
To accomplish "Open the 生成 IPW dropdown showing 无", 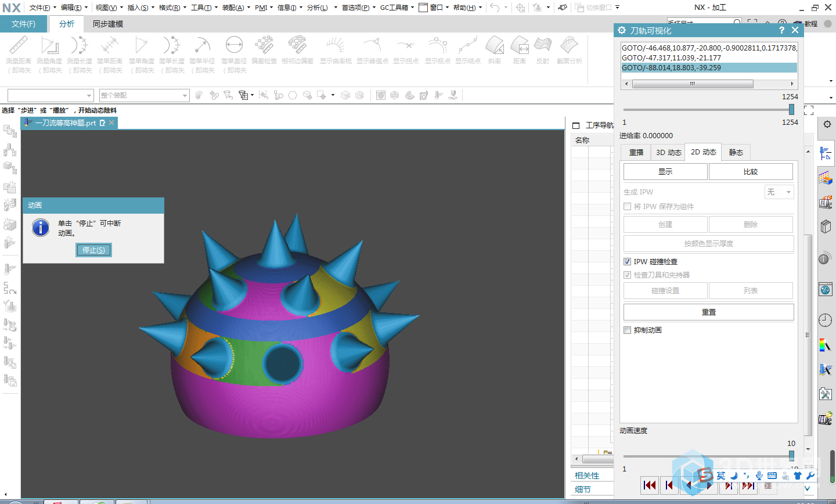I will 779,192.
